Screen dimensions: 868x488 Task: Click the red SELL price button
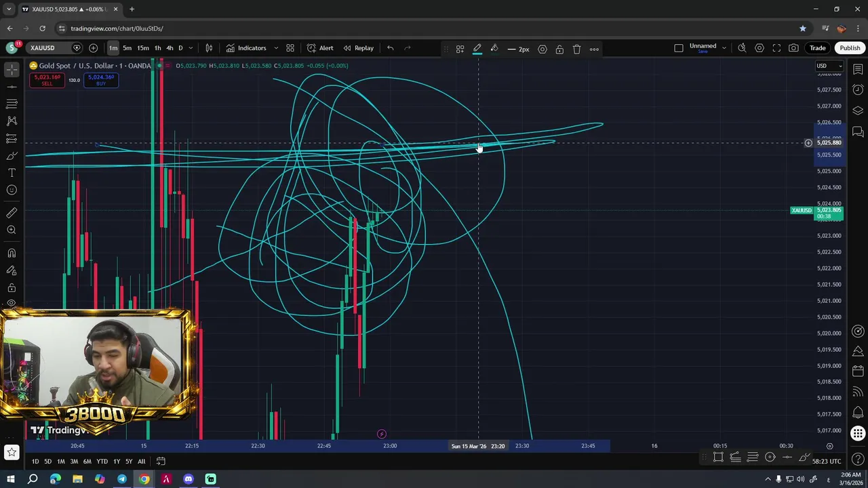47,80
